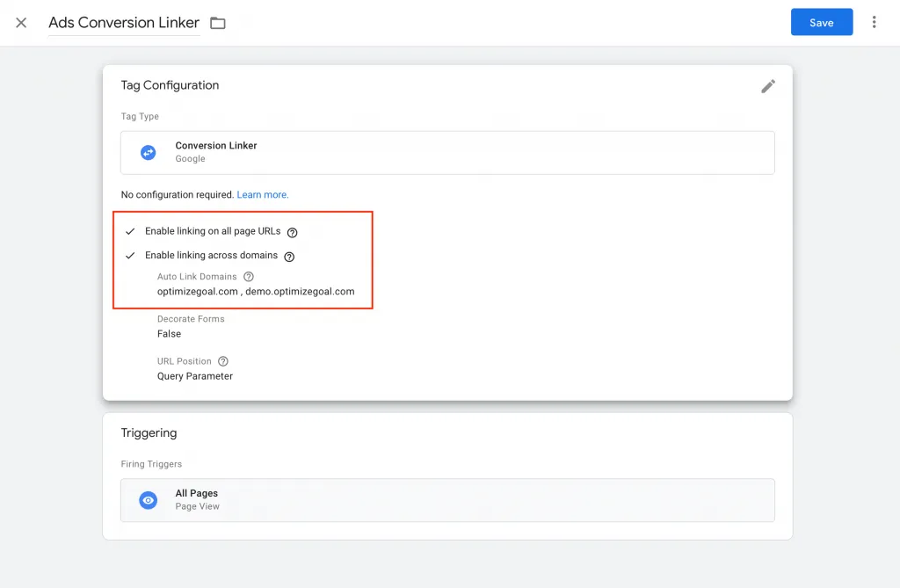This screenshot has width=900, height=588.
Task: Open the Conversion Linker tag type box
Action: (x=447, y=153)
